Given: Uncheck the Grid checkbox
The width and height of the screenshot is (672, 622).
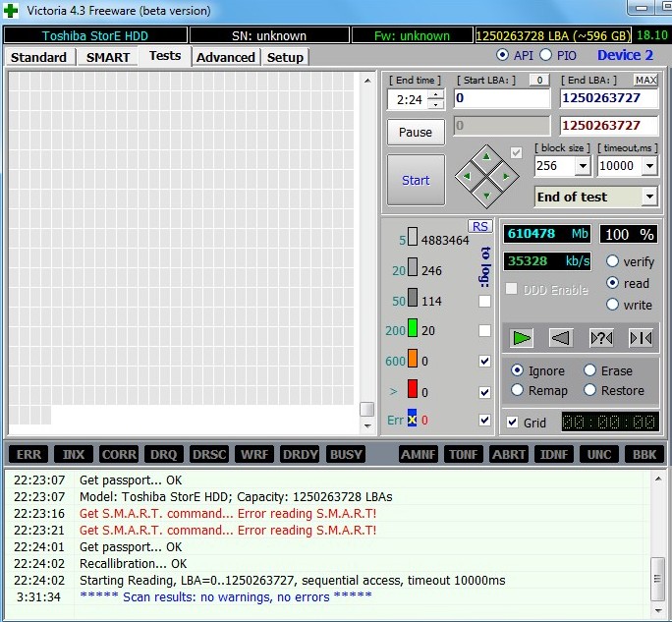Looking at the screenshot, I should [512, 423].
